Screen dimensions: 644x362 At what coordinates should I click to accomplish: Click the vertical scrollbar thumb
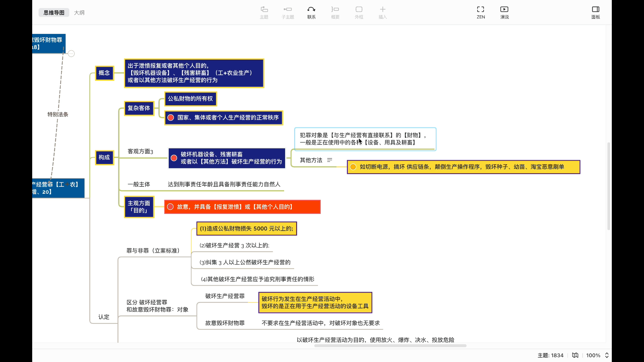coord(608,186)
